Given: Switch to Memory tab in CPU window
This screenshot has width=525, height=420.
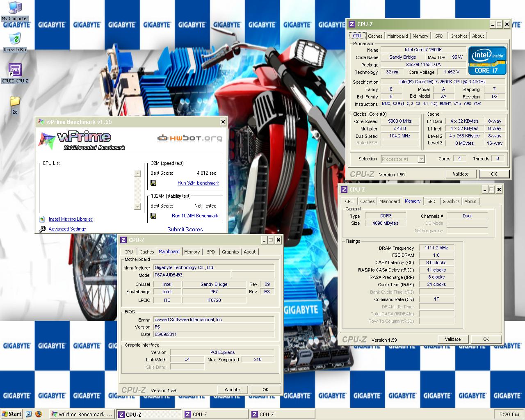Looking at the screenshot, I should pyautogui.click(x=420, y=36).
